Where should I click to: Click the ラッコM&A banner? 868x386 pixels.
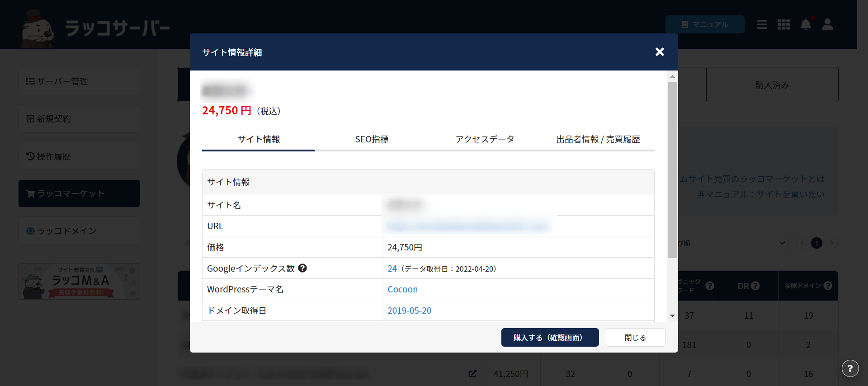[x=79, y=281]
